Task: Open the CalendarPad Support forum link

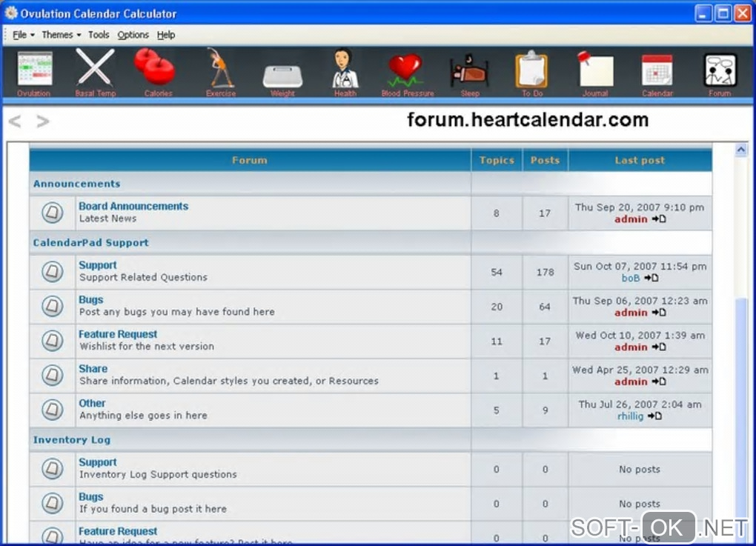Action: coord(98,265)
